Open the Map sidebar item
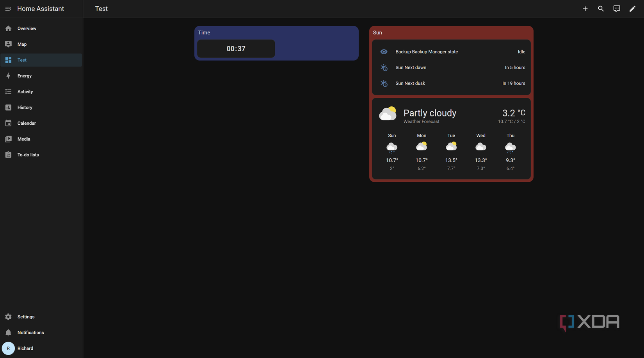This screenshot has width=644, height=358. click(x=41, y=44)
